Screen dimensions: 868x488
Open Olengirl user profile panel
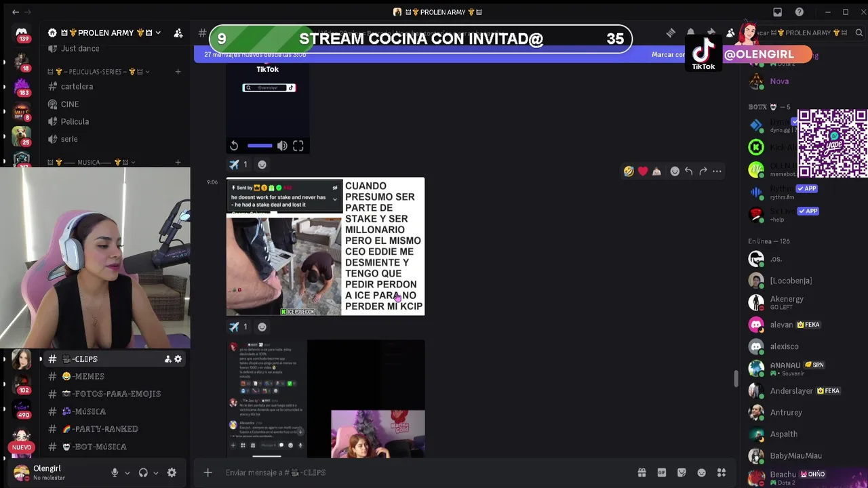(58, 472)
